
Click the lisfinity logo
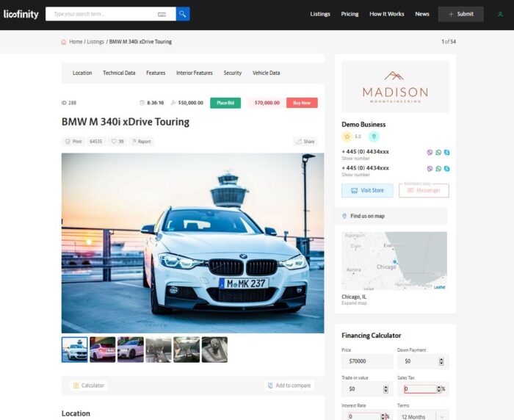[x=21, y=14]
